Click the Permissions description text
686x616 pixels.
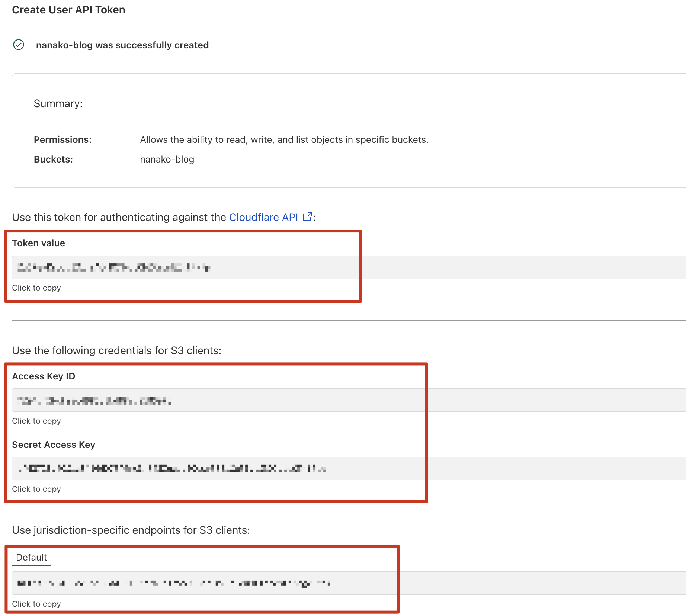pyautogui.click(x=284, y=140)
